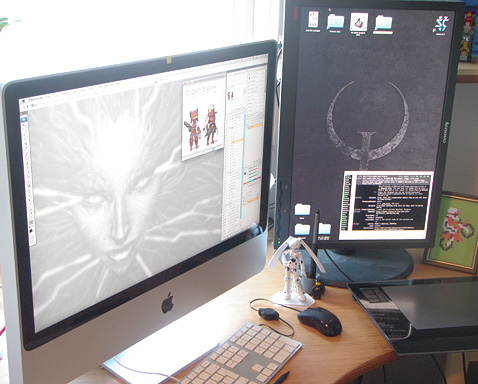This screenshot has width=478, height=384.
Task: Open the Photoshop application menu
Action: (34, 99)
